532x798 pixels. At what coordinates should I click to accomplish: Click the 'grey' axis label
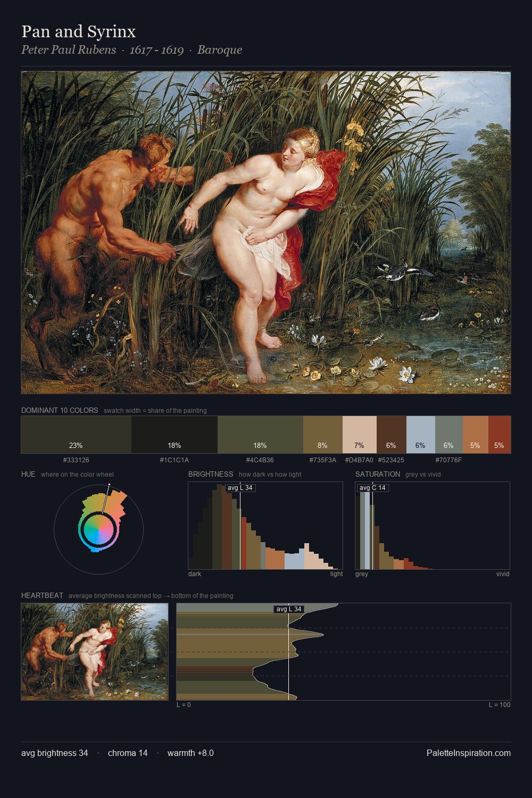362,574
